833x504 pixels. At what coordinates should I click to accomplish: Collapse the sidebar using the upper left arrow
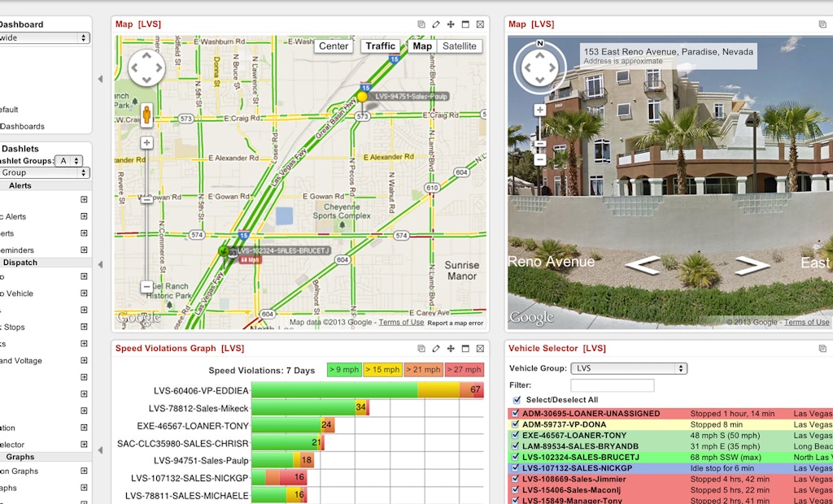(100, 79)
